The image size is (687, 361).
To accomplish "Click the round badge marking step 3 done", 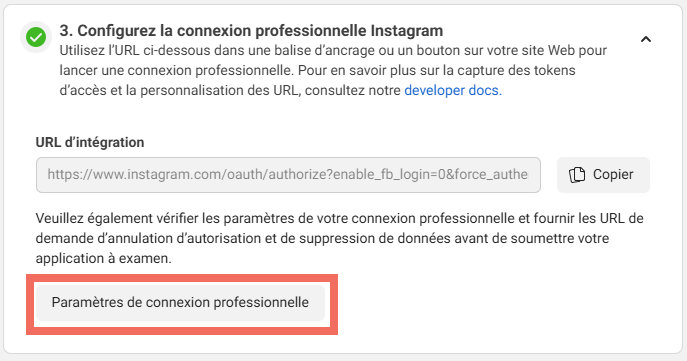I will (36, 37).
